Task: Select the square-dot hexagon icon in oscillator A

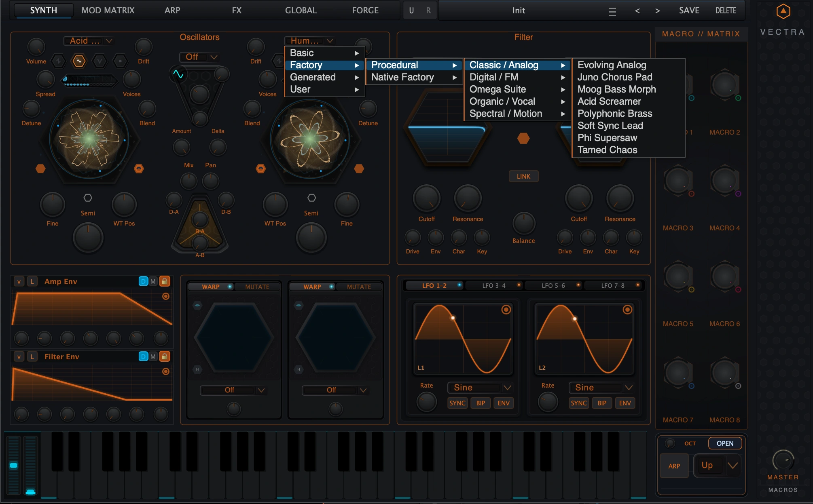Action: click(x=120, y=61)
